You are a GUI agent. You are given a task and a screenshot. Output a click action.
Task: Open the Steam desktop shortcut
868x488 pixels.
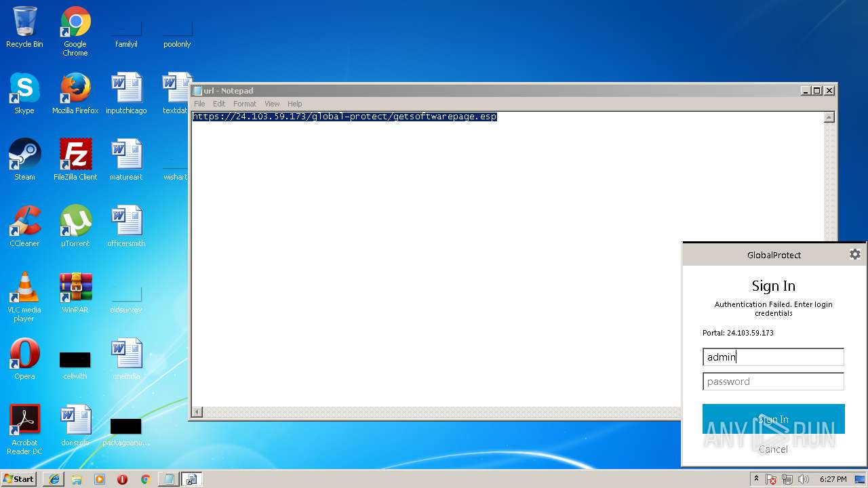[x=24, y=160]
